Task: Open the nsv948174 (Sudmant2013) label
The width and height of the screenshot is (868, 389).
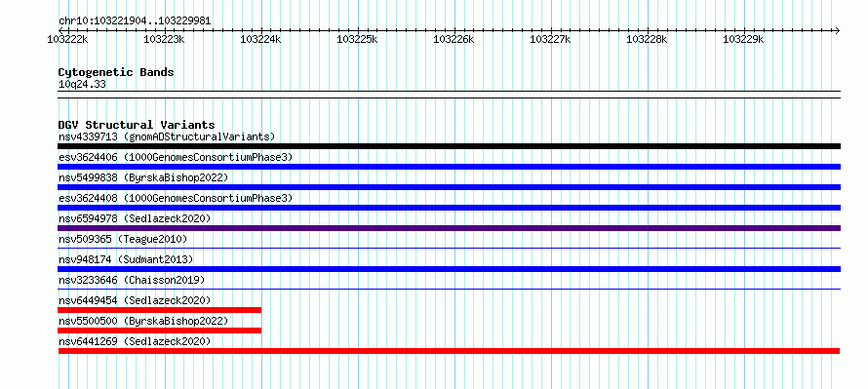Action: coord(126,259)
